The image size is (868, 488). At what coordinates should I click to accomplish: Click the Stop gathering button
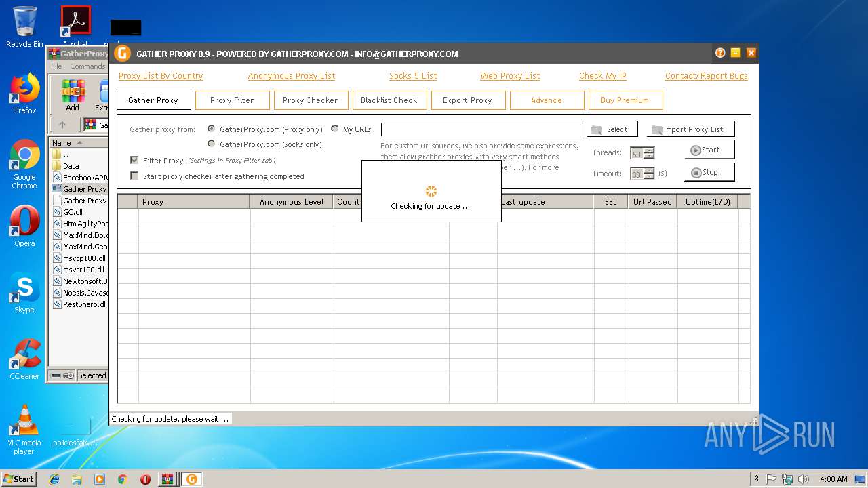pyautogui.click(x=709, y=173)
